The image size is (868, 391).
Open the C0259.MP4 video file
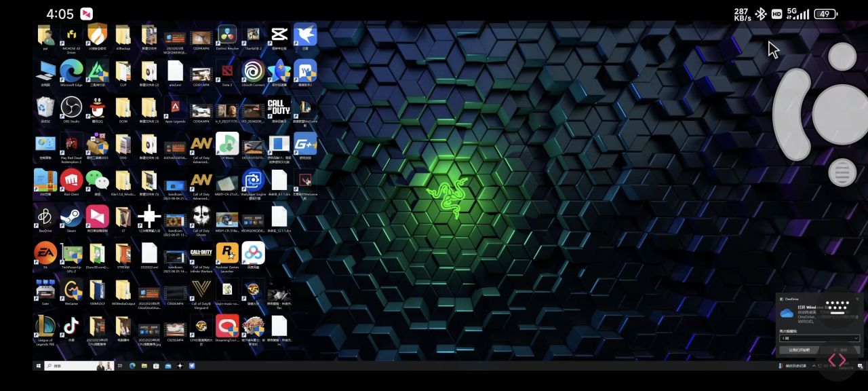click(x=175, y=330)
